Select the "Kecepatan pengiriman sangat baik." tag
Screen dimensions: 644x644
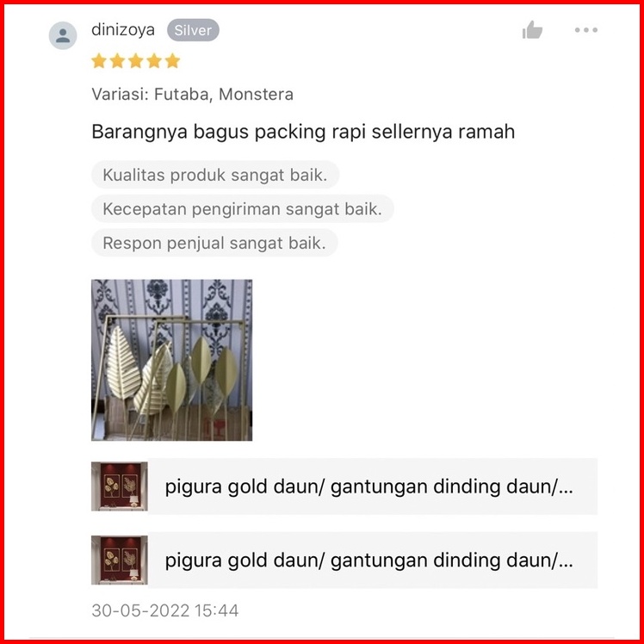click(x=242, y=209)
